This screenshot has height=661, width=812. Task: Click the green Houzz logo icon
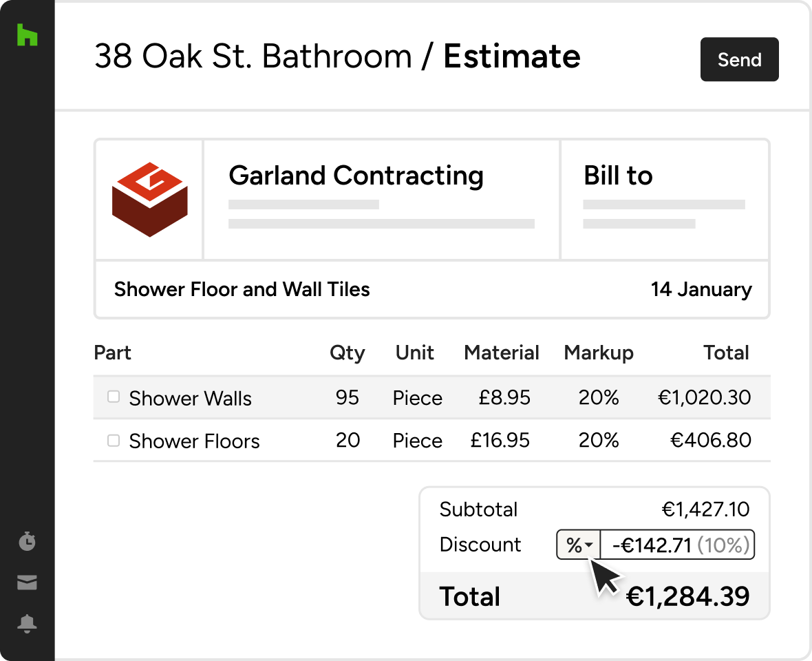(x=27, y=35)
